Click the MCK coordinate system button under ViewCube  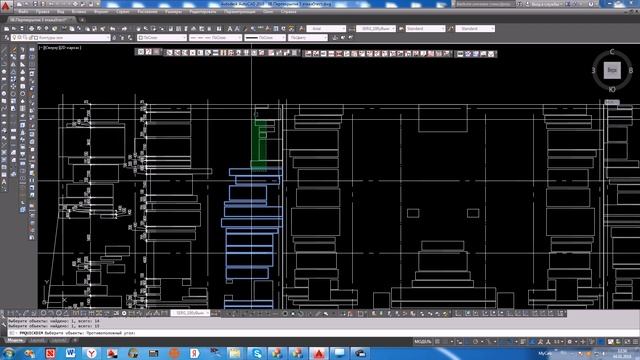[x=611, y=102]
